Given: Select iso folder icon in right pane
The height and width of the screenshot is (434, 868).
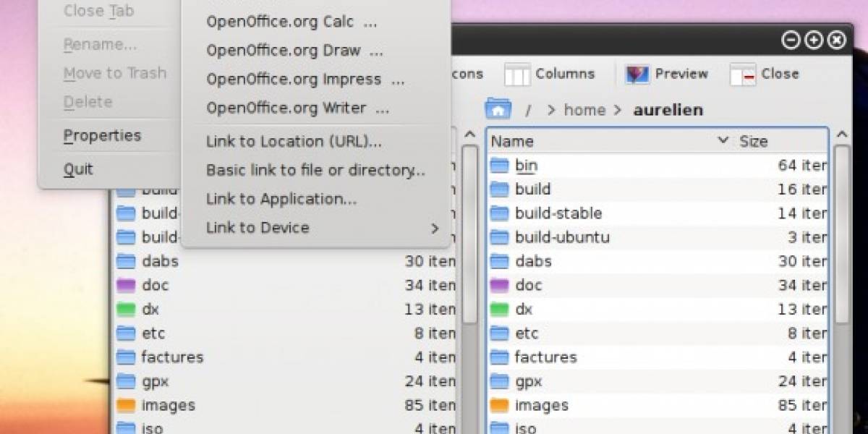Looking at the screenshot, I should coord(500,427).
